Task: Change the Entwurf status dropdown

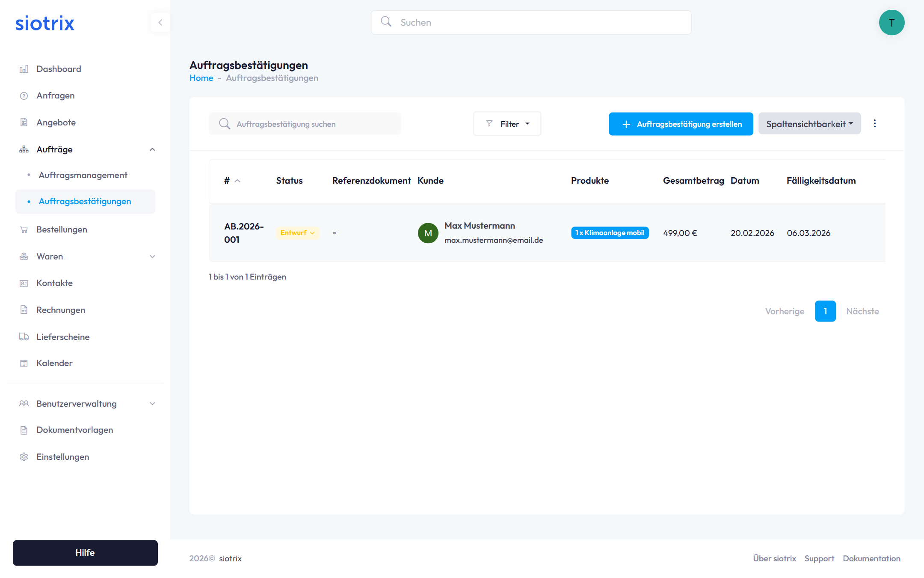Action: click(x=298, y=233)
